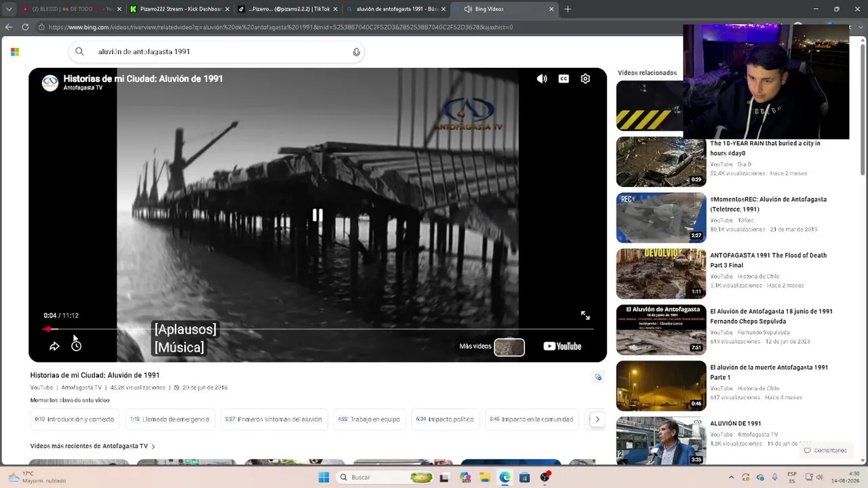Viewport: 868px width, 488px height.
Task: Pause the video at the player center
Action: pyautogui.click(x=317, y=215)
